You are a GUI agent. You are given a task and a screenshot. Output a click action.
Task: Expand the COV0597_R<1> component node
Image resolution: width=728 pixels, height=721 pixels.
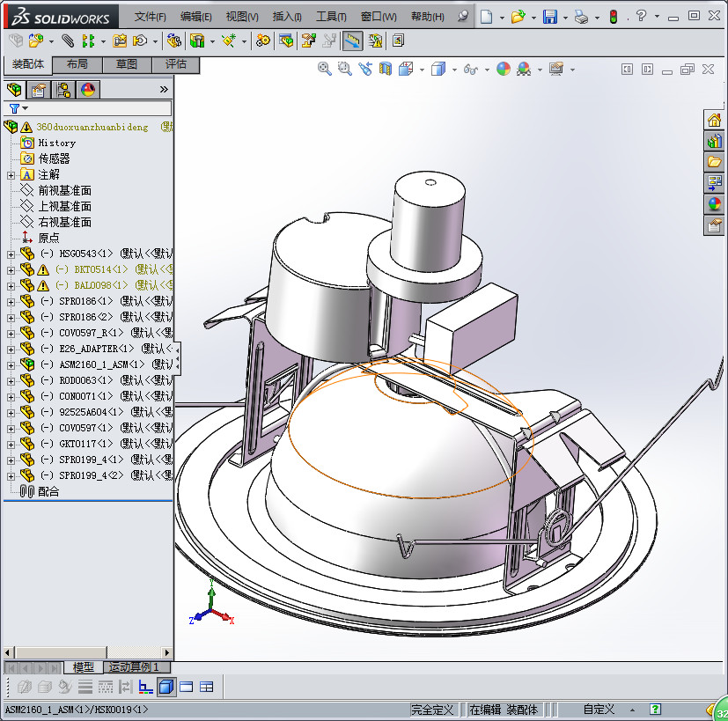tap(11, 334)
